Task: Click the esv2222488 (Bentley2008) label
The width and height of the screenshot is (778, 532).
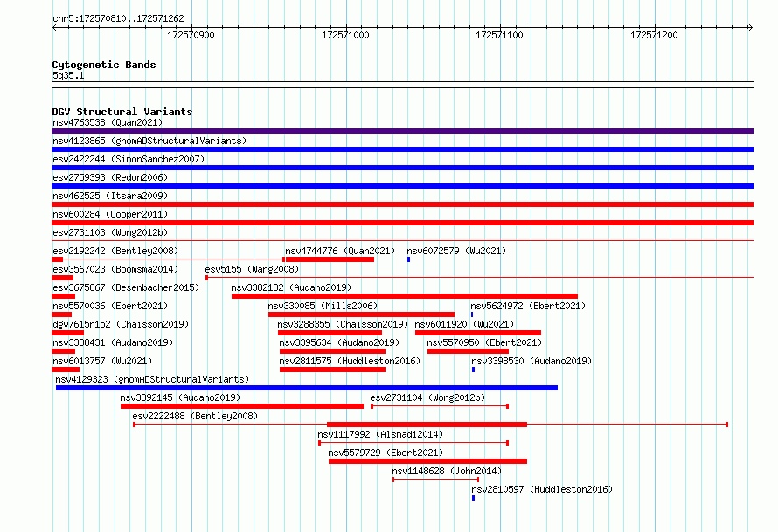Action: pyautogui.click(x=195, y=416)
